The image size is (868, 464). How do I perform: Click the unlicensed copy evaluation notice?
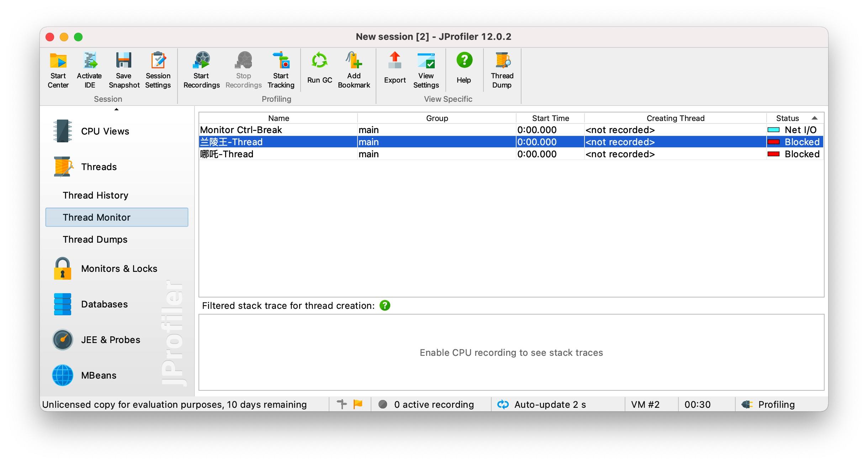pos(174,404)
